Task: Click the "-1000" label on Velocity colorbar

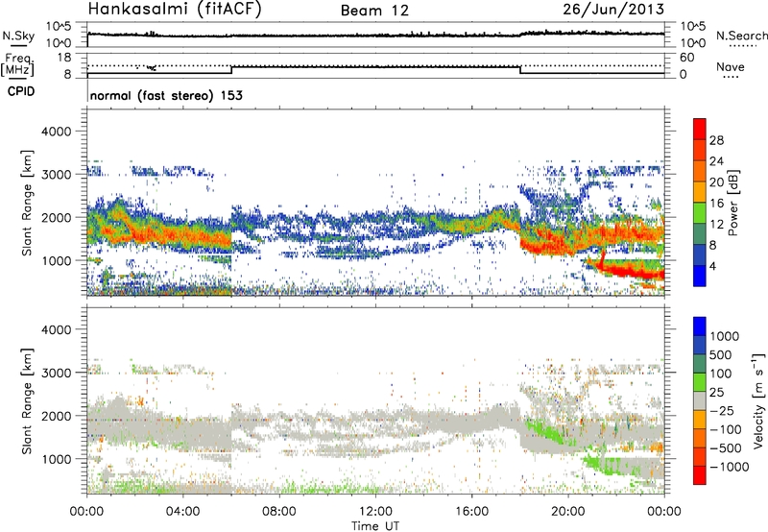Action: [729, 467]
